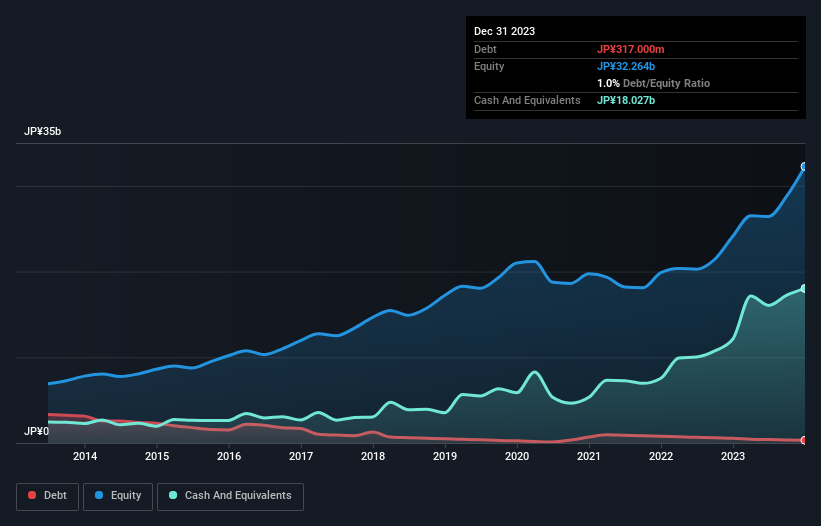This screenshot has height=526, width=821.
Task: Select the 2023 x-axis label
Action: [x=733, y=457]
